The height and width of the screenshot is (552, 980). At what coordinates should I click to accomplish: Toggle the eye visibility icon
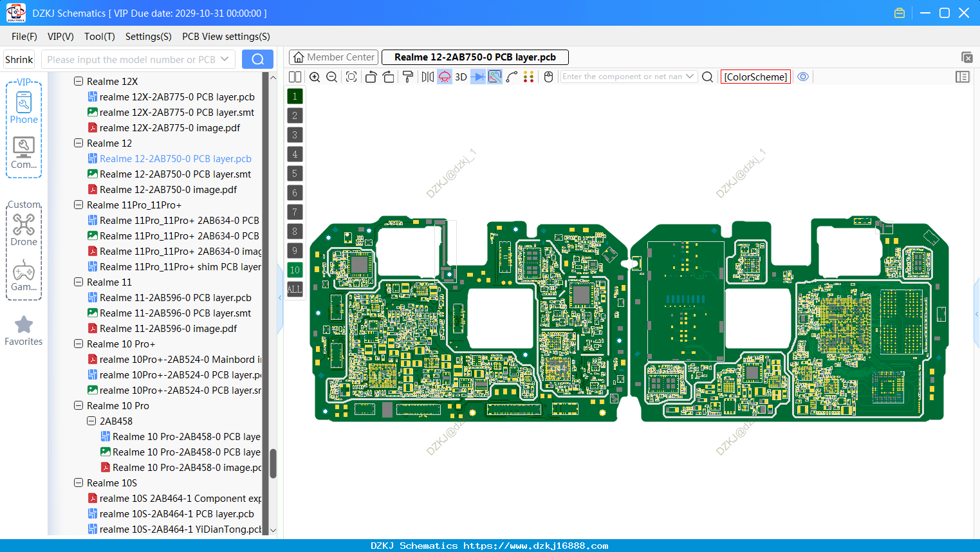click(x=803, y=77)
